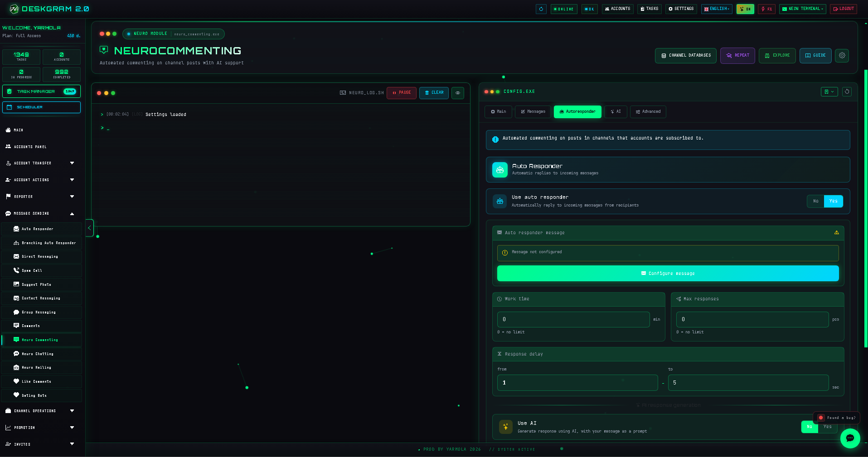Set Use AI to Yes
This screenshot has width=868, height=457.
coord(828,427)
